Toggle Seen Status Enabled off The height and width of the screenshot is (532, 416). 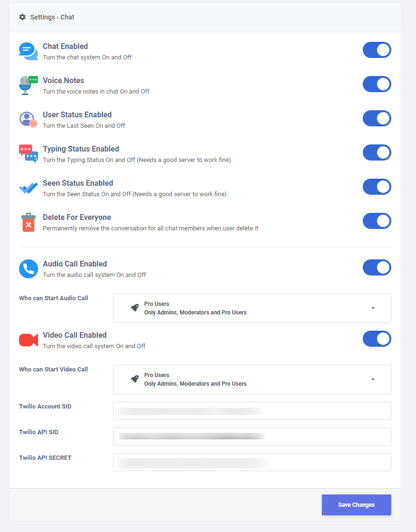coord(377,187)
